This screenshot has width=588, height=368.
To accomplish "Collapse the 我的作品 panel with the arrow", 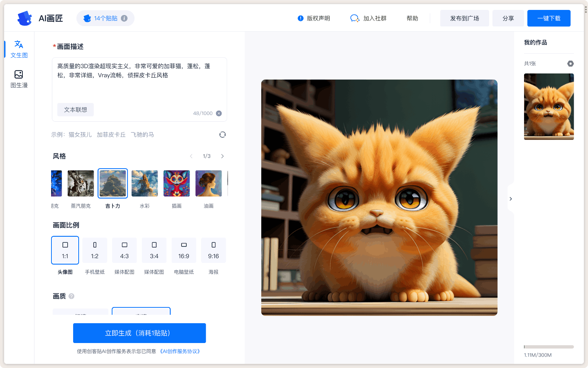I will [510, 199].
